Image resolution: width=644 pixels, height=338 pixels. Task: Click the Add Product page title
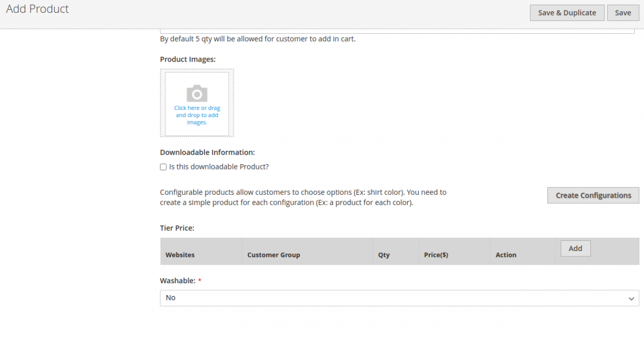click(x=38, y=9)
